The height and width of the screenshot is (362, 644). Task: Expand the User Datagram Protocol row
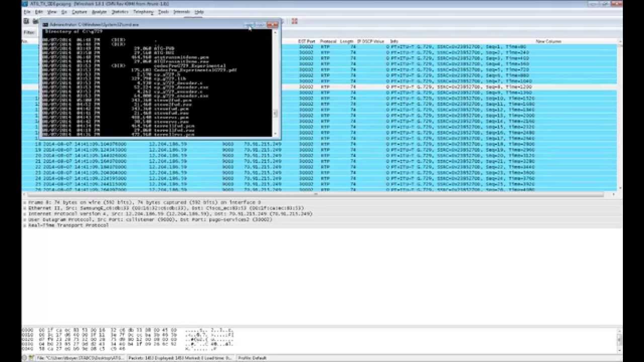(x=25, y=220)
